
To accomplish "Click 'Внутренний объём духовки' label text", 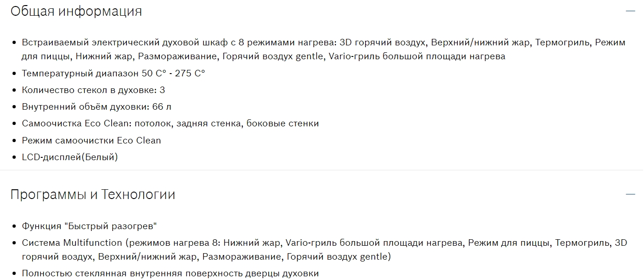I will point(85,106).
